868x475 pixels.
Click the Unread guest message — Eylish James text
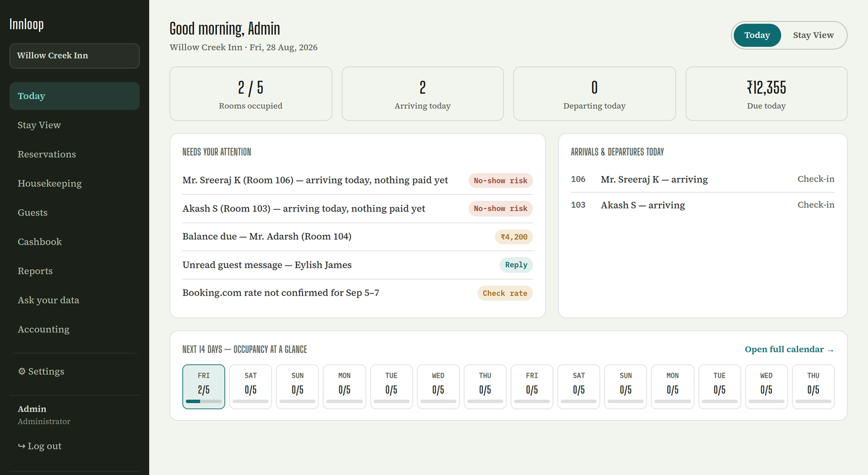click(x=267, y=265)
